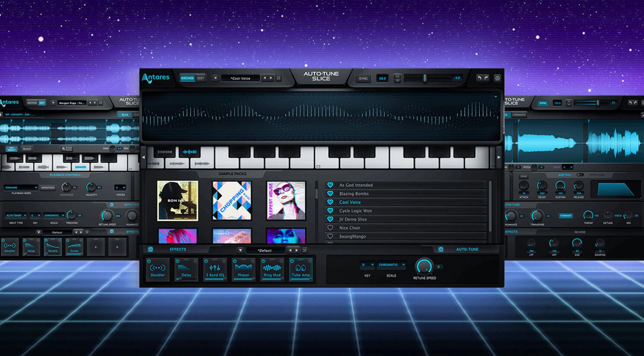
Task: Click the undo arrow icon
Action: (x=480, y=78)
